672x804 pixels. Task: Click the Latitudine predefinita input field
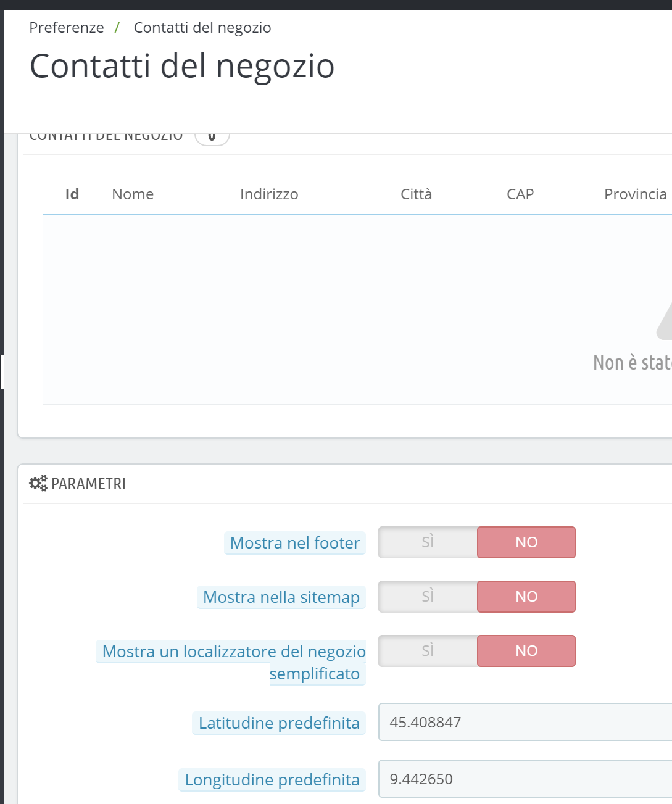pyautogui.click(x=525, y=722)
